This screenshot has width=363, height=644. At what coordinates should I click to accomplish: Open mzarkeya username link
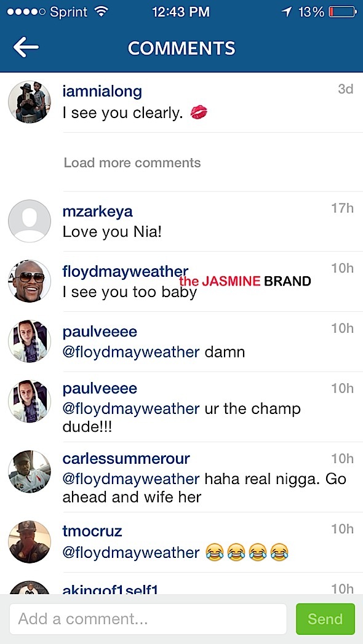click(98, 212)
